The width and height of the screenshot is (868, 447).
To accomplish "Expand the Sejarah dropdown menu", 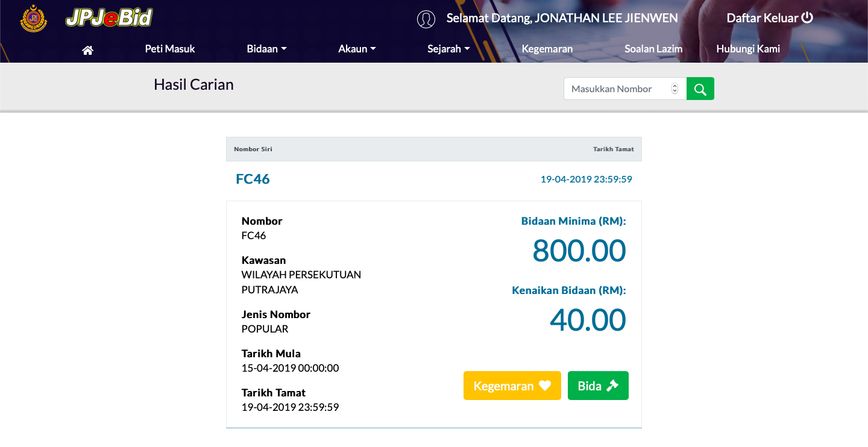I will 448,49.
